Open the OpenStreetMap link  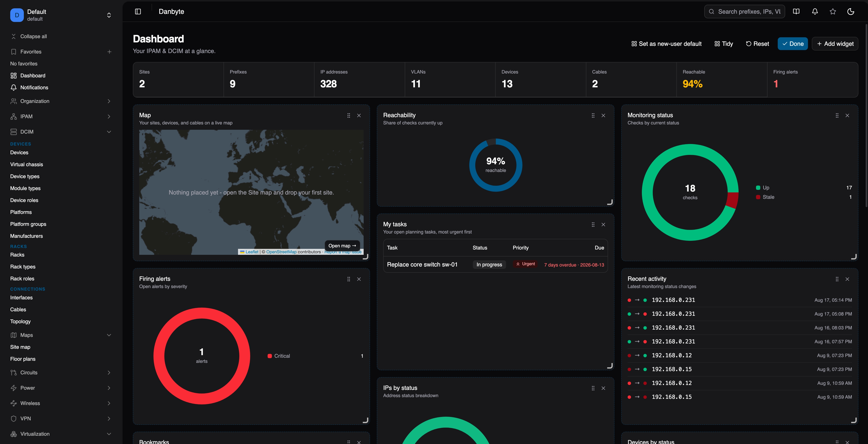(281, 252)
